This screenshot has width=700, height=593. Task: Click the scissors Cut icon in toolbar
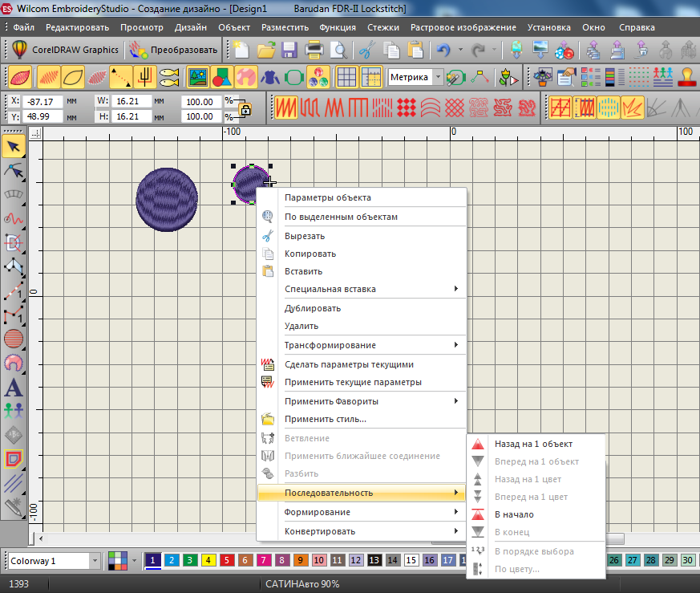[x=366, y=50]
